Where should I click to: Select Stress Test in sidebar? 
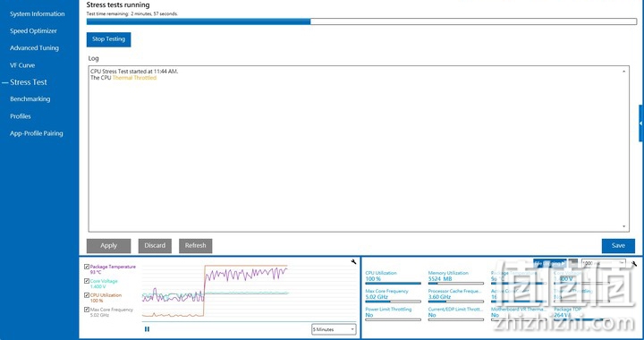[29, 82]
